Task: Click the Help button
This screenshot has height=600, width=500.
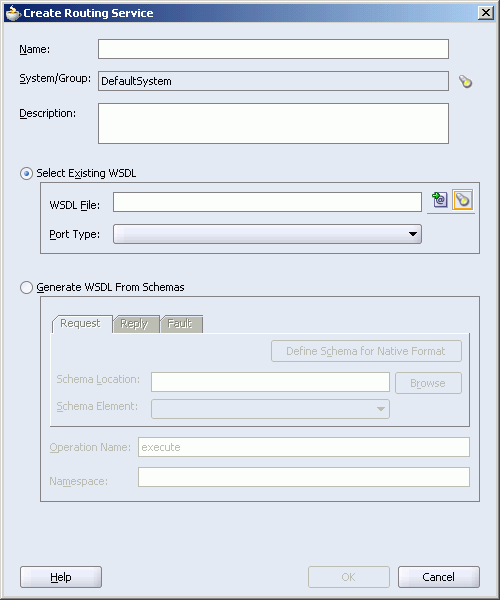Action: (x=61, y=577)
